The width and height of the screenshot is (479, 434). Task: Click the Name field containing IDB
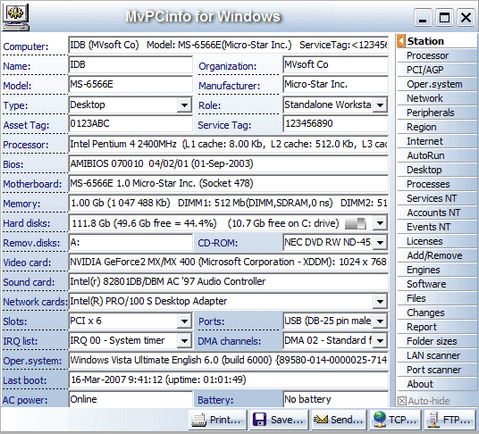click(x=130, y=65)
